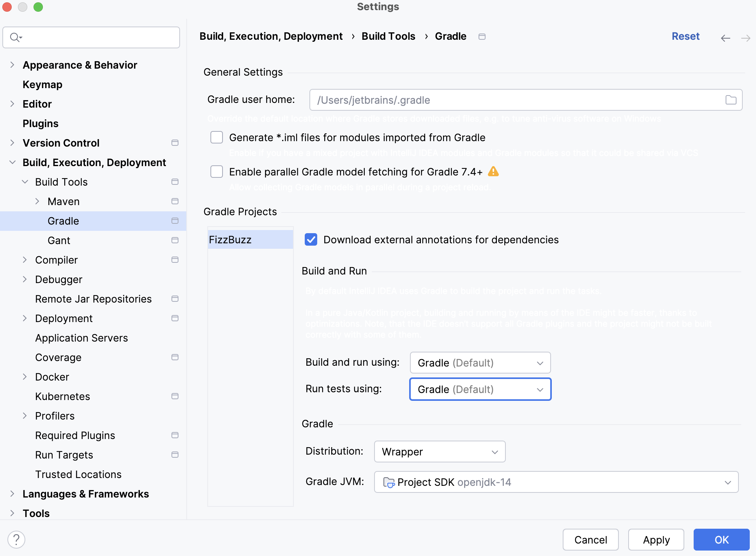The height and width of the screenshot is (556, 756).
Task: Click the Run tests using dropdown
Action: click(x=480, y=389)
